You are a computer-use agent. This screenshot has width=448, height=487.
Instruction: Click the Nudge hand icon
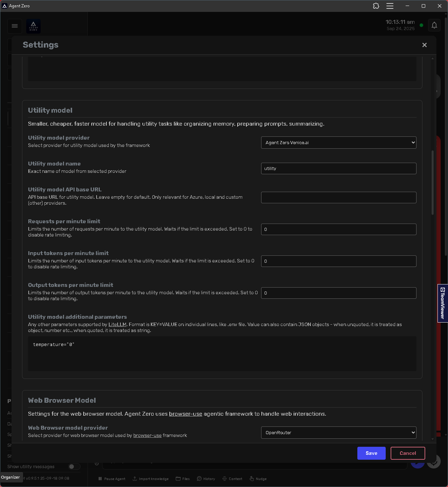[x=252, y=479]
